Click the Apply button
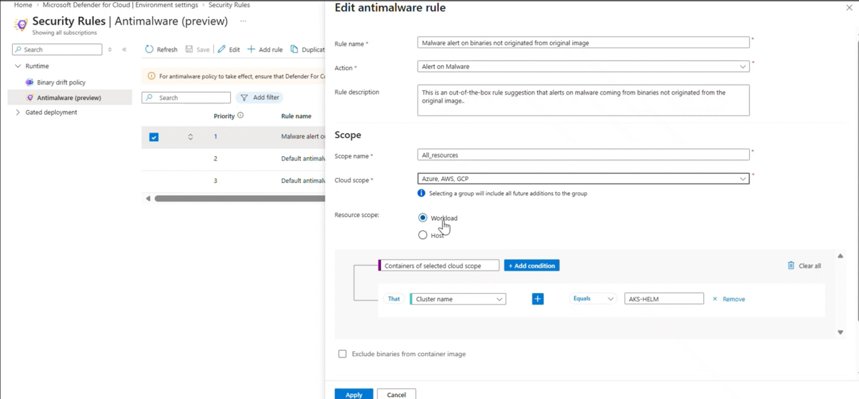The height and width of the screenshot is (399, 859). (354, 394)
